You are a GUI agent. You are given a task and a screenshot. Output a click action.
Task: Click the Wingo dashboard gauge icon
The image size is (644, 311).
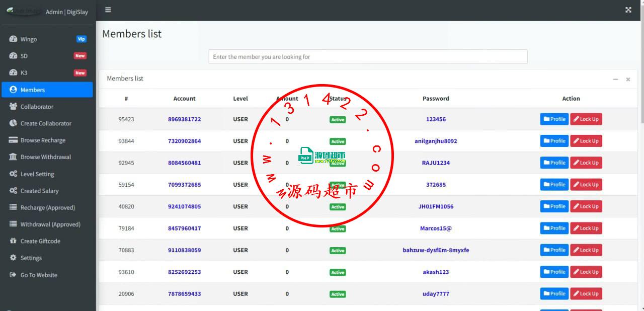(13, 39)
